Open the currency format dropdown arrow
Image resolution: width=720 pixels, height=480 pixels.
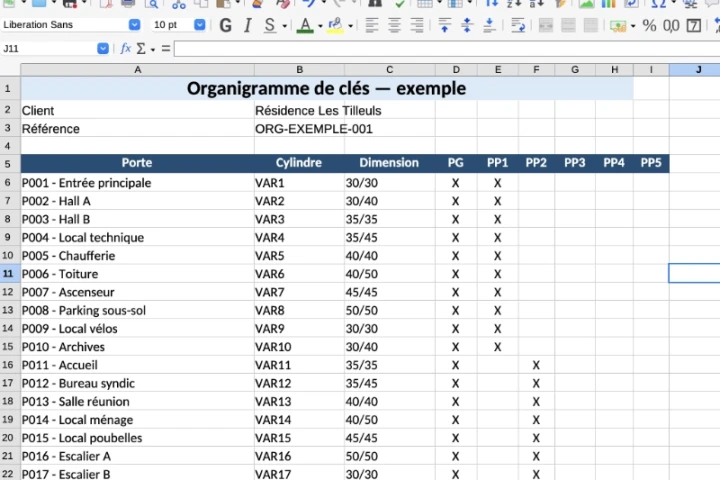point(633,26)
